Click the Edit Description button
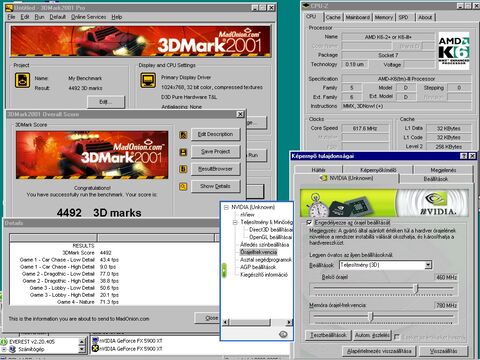Screen dimensions: 480x360 click(215, 134)
